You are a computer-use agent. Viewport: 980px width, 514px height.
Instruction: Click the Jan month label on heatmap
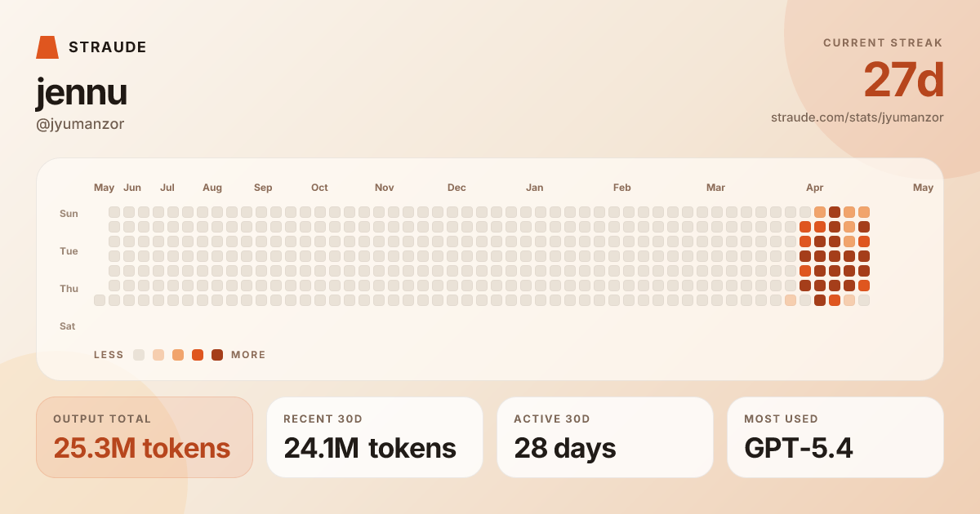click(x=535, y=188)
